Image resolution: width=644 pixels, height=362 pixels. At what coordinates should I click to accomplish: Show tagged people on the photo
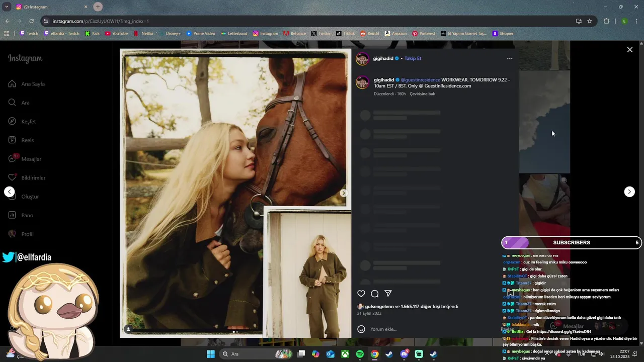click(128, 330)
